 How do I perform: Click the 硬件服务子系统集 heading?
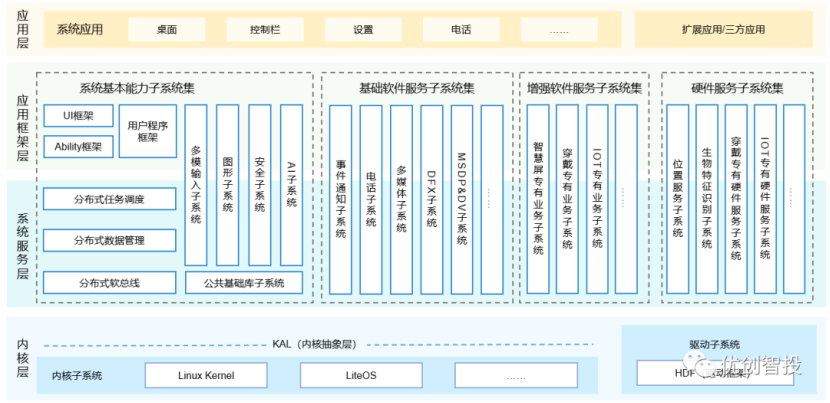(x=737, y=88)
